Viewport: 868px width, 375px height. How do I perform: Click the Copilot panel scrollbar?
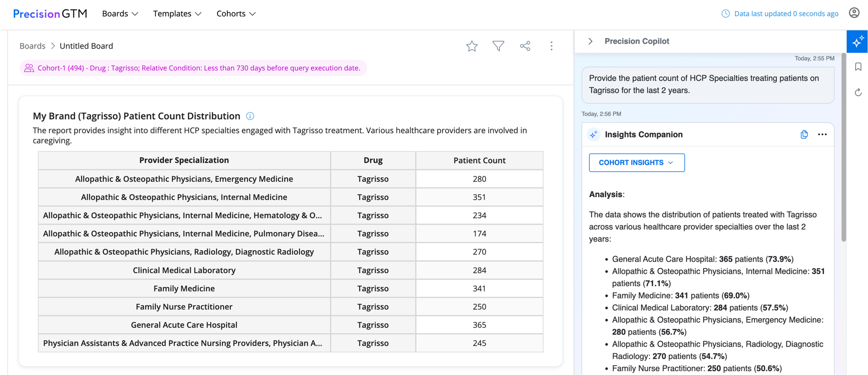[844, 147]
